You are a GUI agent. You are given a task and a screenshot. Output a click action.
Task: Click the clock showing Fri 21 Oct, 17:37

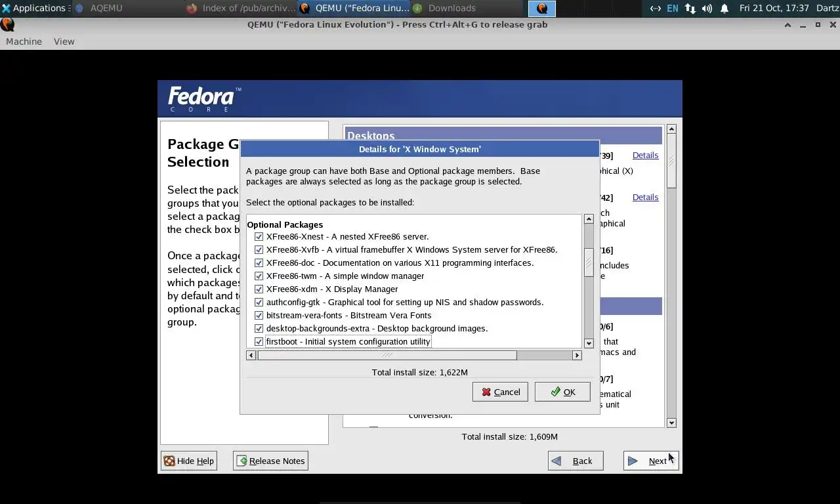(x=774, y=8)
